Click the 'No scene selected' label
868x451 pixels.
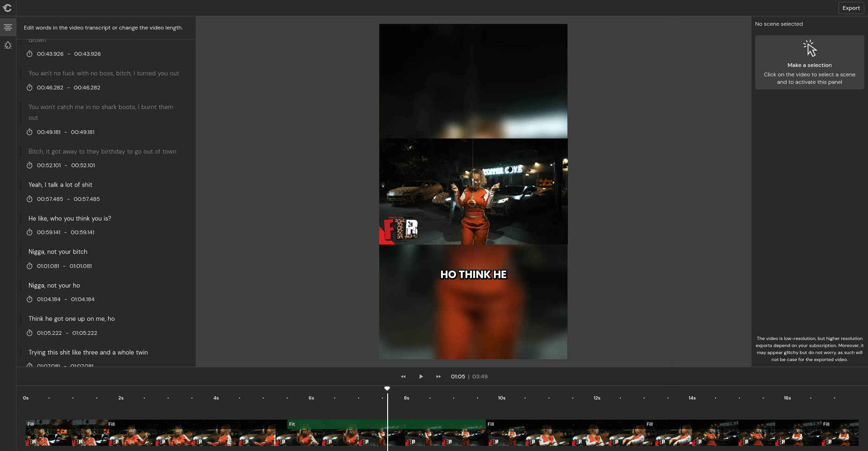coord(779,24)
